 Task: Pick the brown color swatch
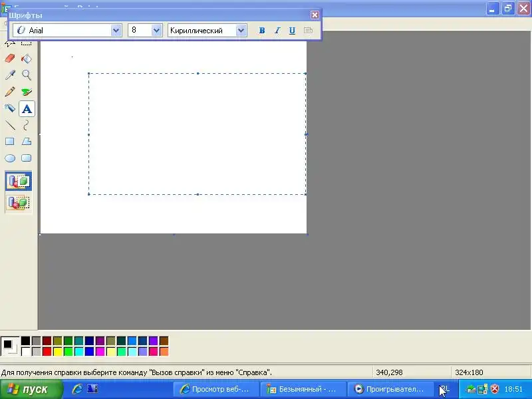(x=164, y=340)
